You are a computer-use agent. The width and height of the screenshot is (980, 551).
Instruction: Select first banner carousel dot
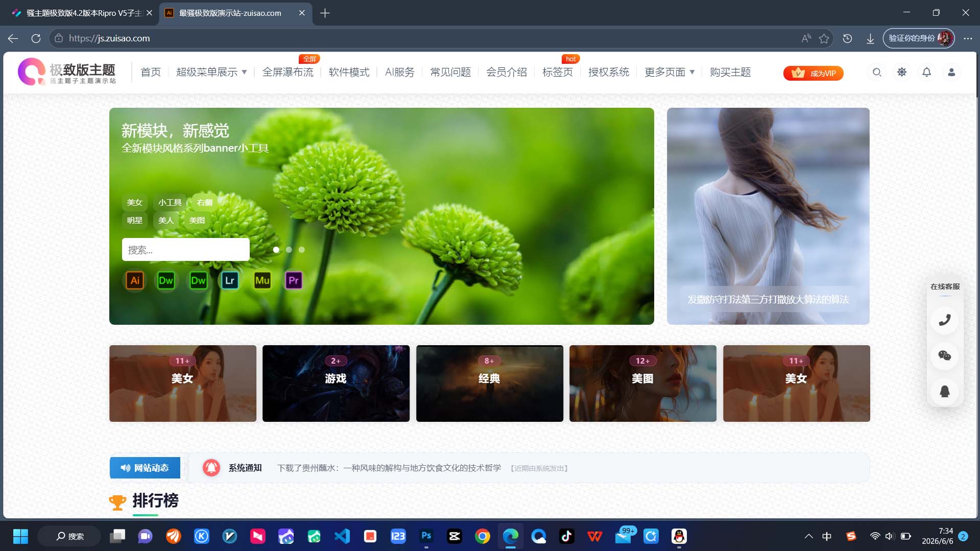point(276,250)
